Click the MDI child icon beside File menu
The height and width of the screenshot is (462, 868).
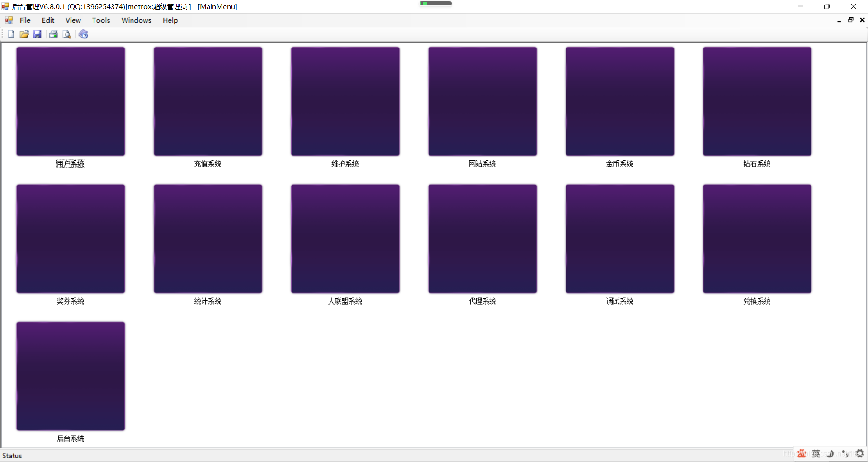coord(9,20)
